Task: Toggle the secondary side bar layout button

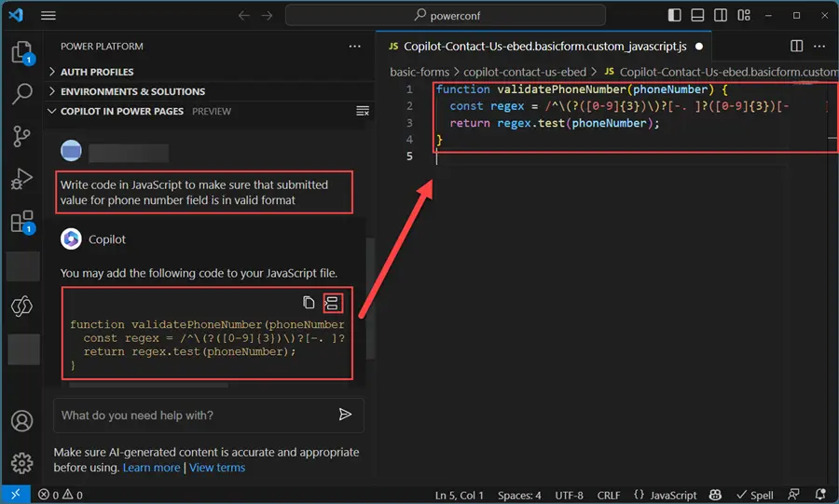Action: coord(720,16)
